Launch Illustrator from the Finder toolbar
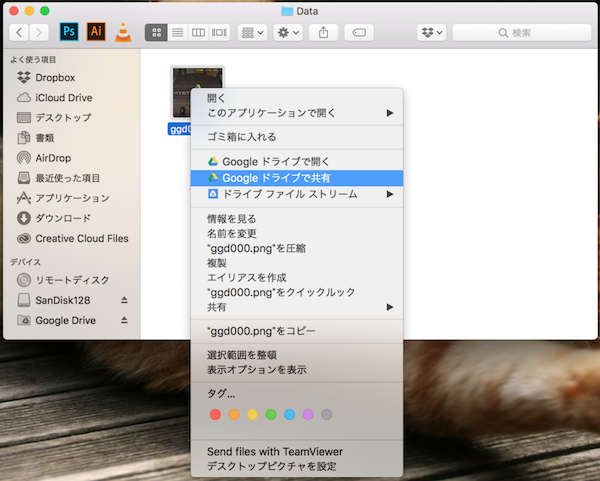The image size is (600, 481). [96, 31]
